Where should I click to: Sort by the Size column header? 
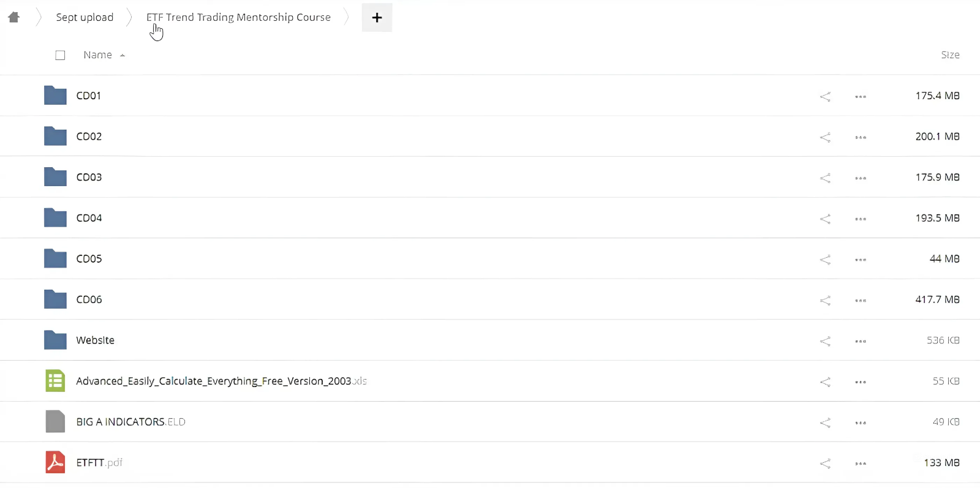(x=950, y=55)
